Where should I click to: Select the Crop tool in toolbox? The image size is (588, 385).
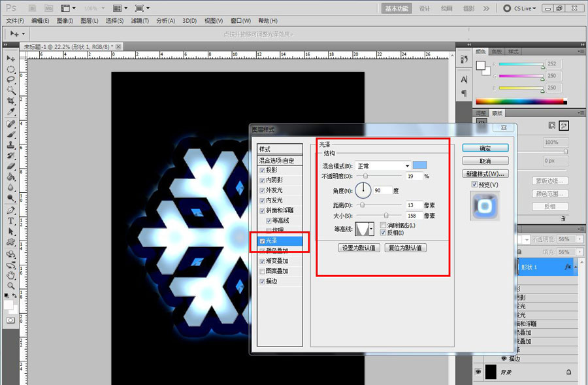coord(11,101)
